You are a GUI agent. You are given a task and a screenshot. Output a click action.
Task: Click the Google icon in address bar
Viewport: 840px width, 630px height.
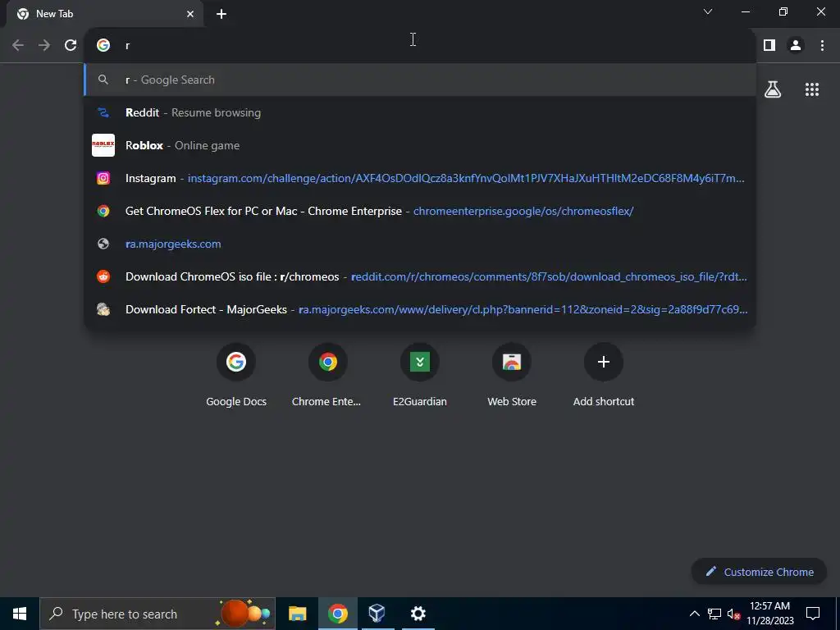(x=103, y=46)
